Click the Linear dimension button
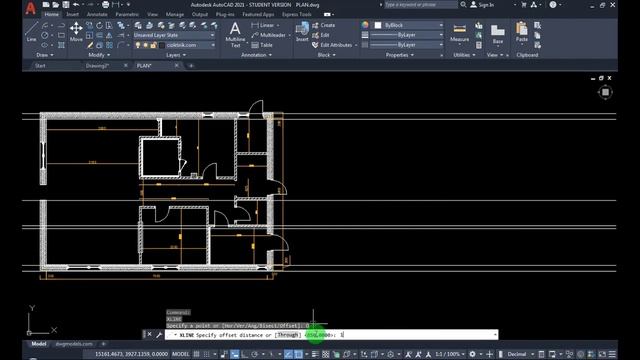The image size is (640, 360). click(x=264, y=25)
